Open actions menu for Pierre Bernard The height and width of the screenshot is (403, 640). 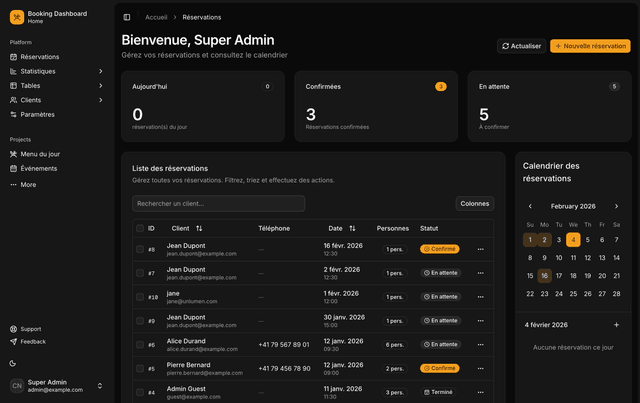coord(480,368)
